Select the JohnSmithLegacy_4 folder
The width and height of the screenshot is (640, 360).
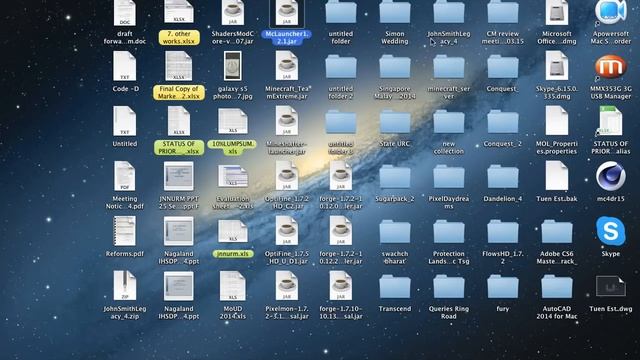click(x=449, y=12)
